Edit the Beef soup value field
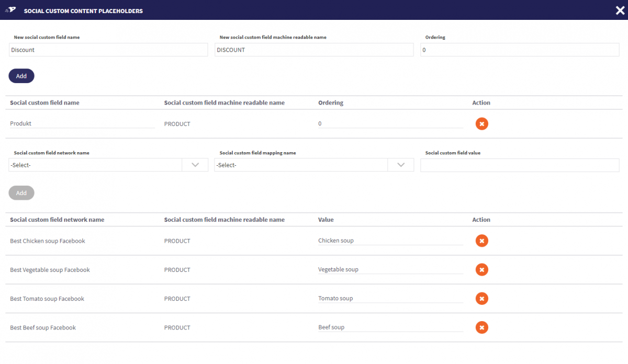The width and height of the screenshot is (628, 364). pyautogui.click(x=390, y=327)
